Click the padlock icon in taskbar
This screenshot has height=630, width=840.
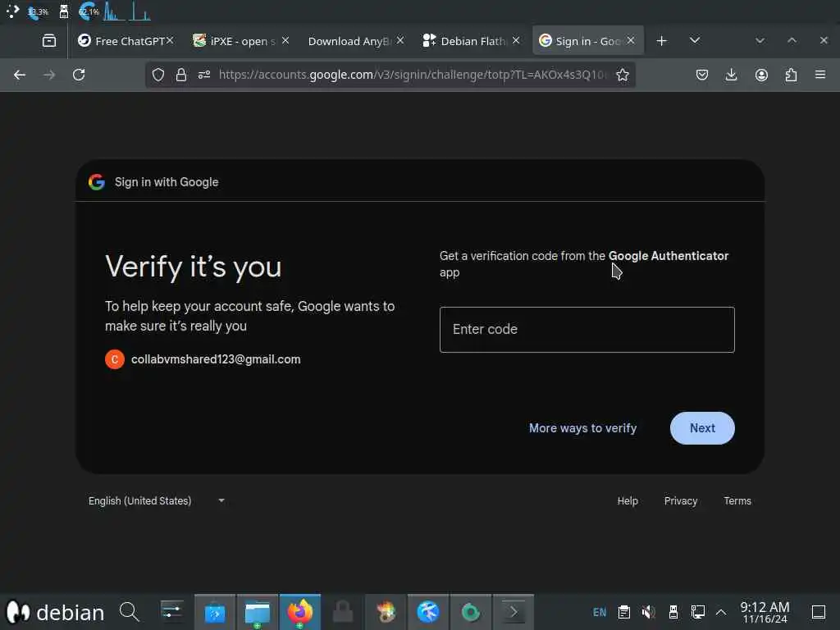[343, 612]
